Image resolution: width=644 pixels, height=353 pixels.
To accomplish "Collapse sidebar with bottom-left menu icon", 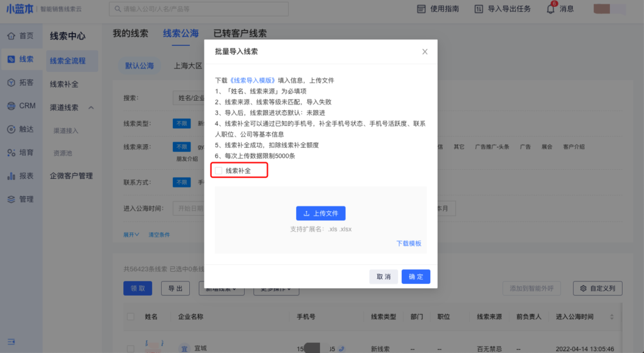I will click(11, 341).
